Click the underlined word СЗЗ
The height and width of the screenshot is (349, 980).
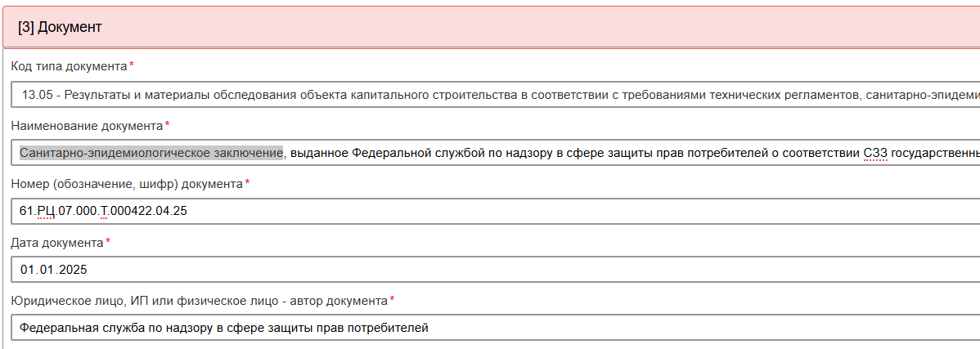(874, 153)
